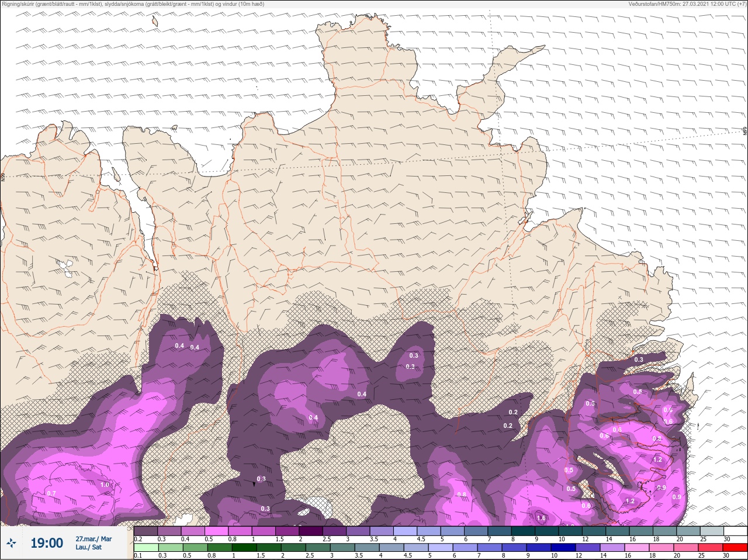Click the weekday label Lau./ Sat
748x560 pixels.
[88, 548]
